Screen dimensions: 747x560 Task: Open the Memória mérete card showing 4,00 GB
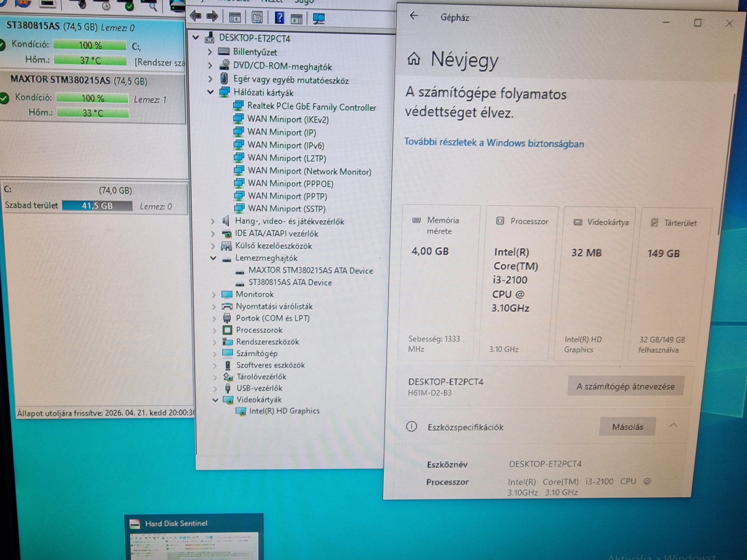(x=438, y=282)
